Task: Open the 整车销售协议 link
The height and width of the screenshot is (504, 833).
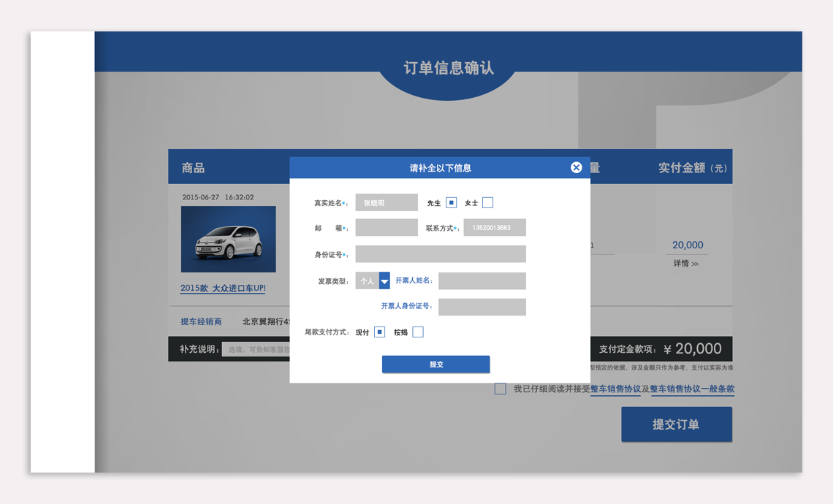Action: point(615,389)
